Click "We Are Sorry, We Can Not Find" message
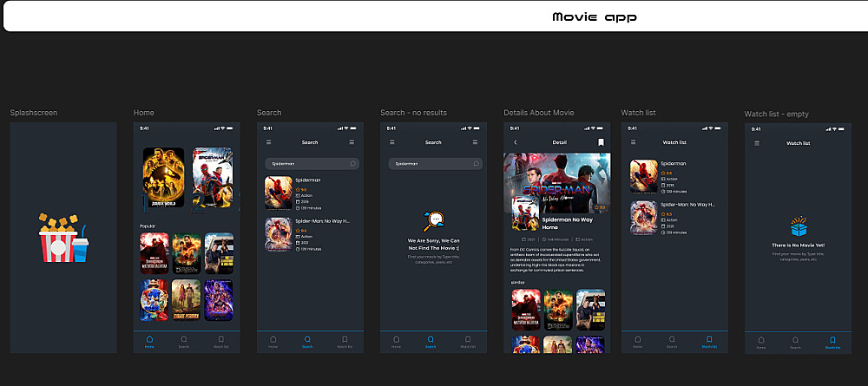This screenshot has height=386, width=868. click(433, 245)
